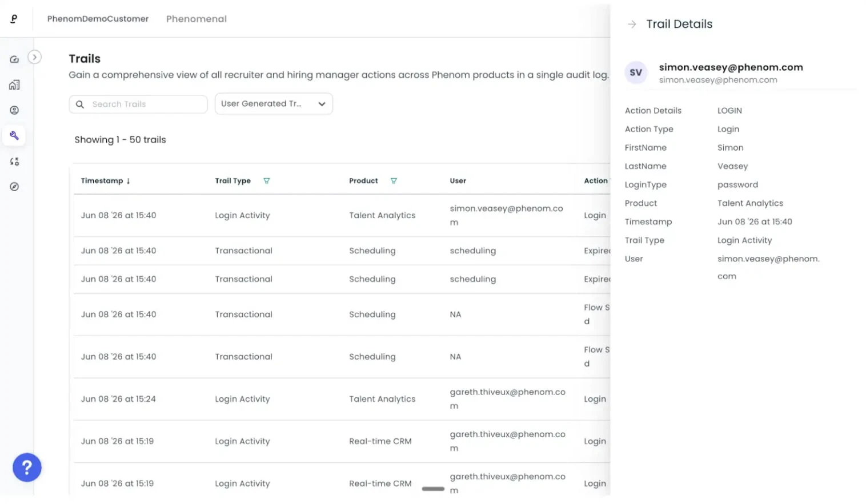The width and height of the screenshot is (866, 504).
Task: Select the Jun 08 '26 at 15:24 timestamp cell
Action: click(x=118, y=399)
